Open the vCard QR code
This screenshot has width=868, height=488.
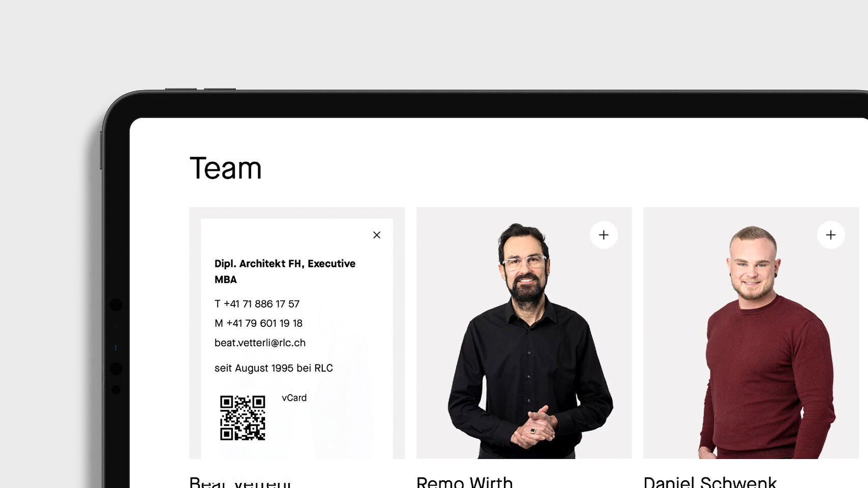pos(243,418)
